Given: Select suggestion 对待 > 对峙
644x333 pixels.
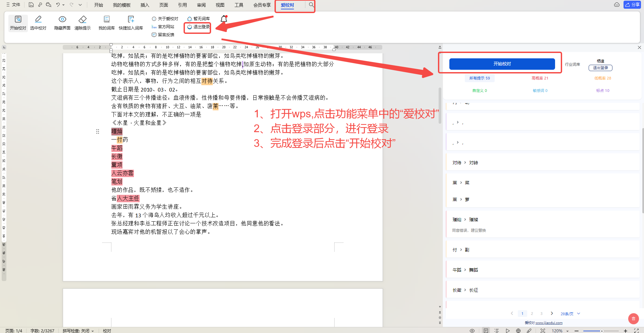Looking at the screenshot, I should pyautogui.click(x=543, y=163).
